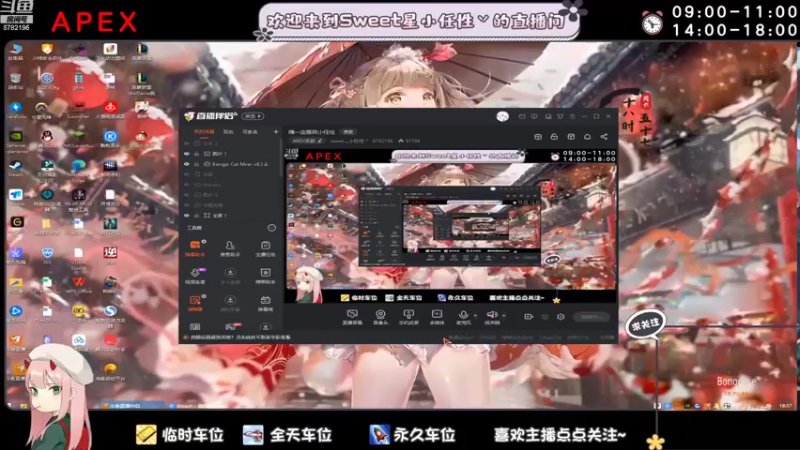Viewport: 800px width, 450px height.
Task: Open Recycle Bin on desktop
Action: 15,80
